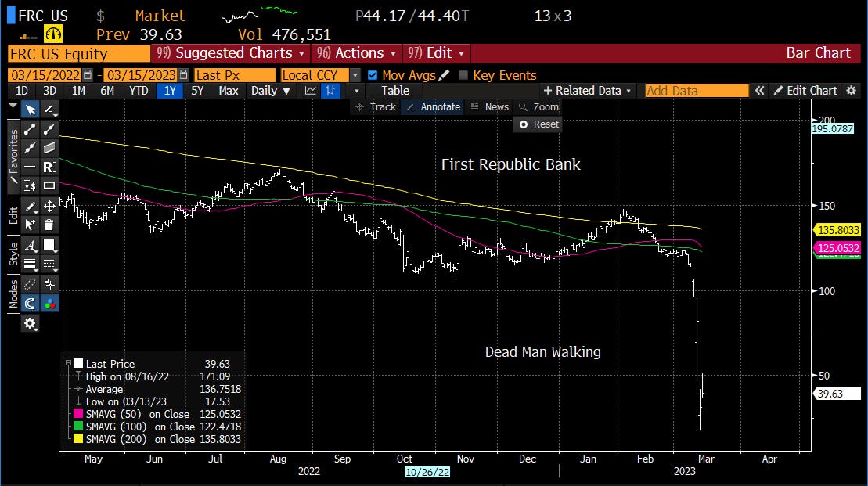Viewport: 868px width, 486px height.
Task: Select the Max range tab
Action: click(228, 91)
